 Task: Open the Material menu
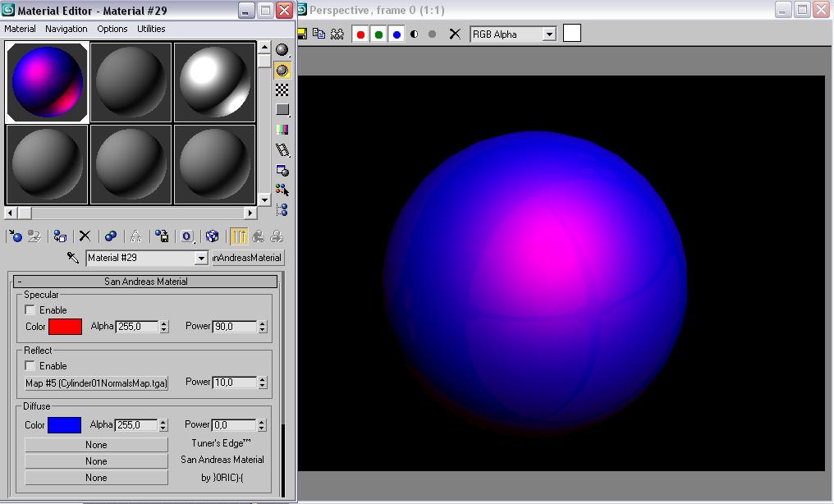[x=21, y=29]
